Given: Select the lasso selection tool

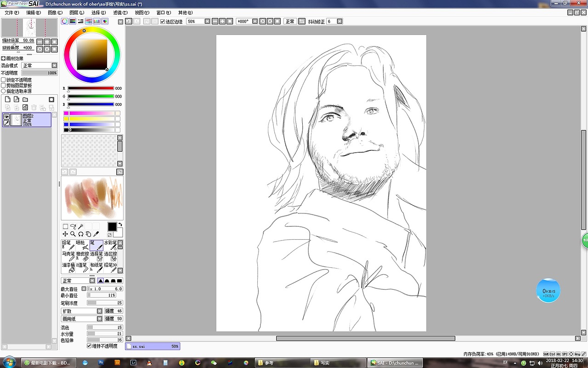Looking at the screenshot, I should click(73, 226).
